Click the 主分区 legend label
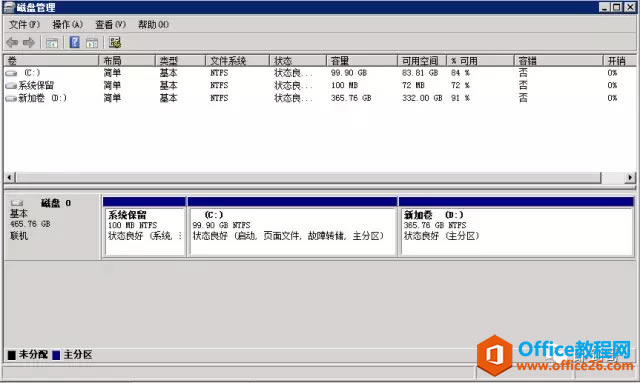Screen dimensions: 640x383 [x=78, y=354]
